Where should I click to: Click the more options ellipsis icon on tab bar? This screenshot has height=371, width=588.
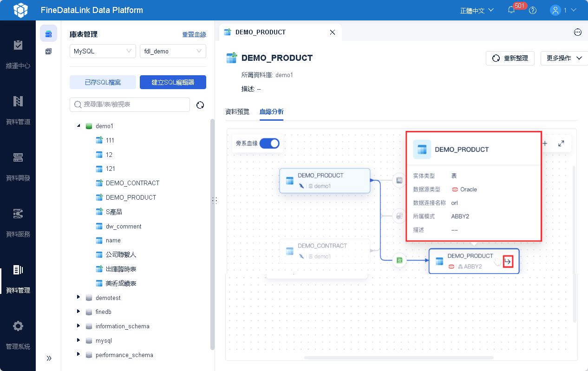578,32
